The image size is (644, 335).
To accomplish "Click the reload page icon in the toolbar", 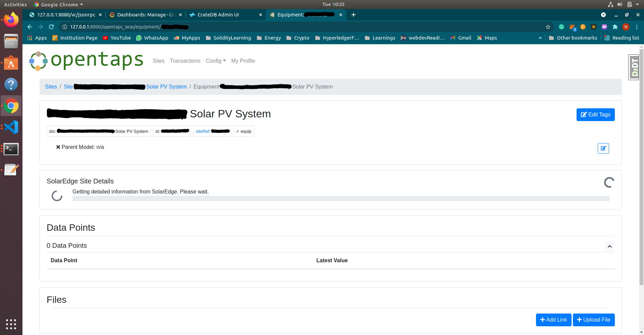I will 51,27.
